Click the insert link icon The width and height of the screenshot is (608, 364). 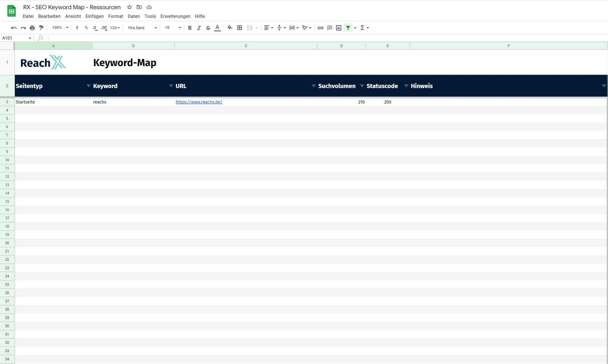(x=320, y=28)
